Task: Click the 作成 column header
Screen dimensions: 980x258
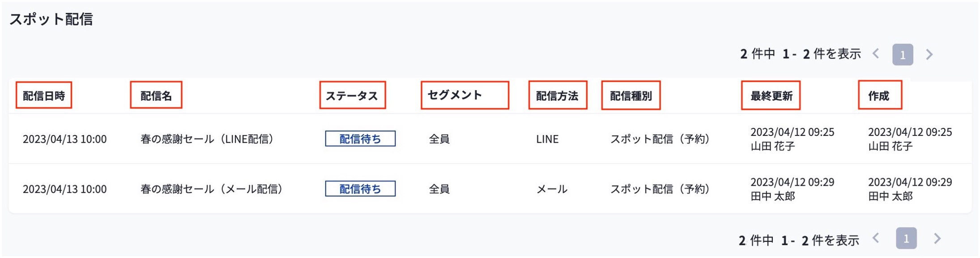Action: 879,95
